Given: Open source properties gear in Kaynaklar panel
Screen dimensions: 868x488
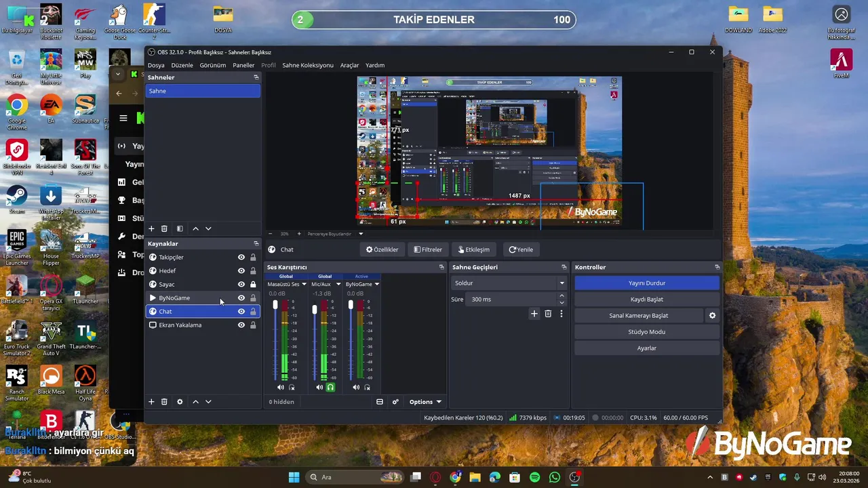Looking at the screenshot, I should [x=180, y=402].
